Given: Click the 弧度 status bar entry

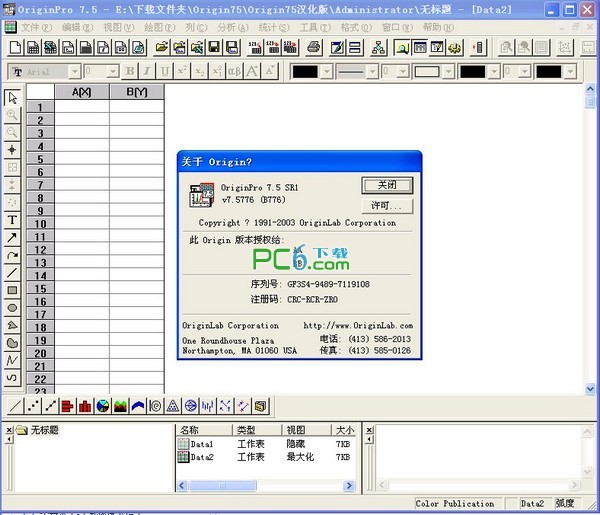Looking at the screenshot, I should pos(565,504).
